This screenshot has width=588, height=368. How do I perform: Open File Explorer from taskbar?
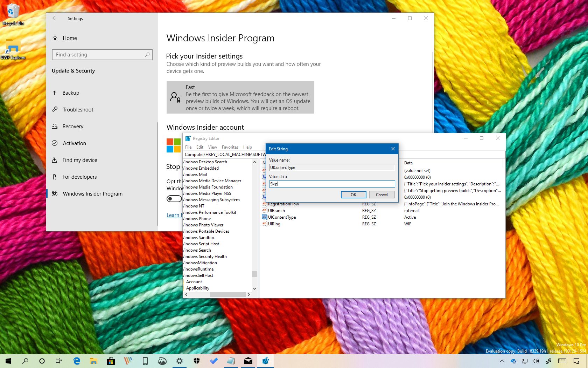pos(93,361)
